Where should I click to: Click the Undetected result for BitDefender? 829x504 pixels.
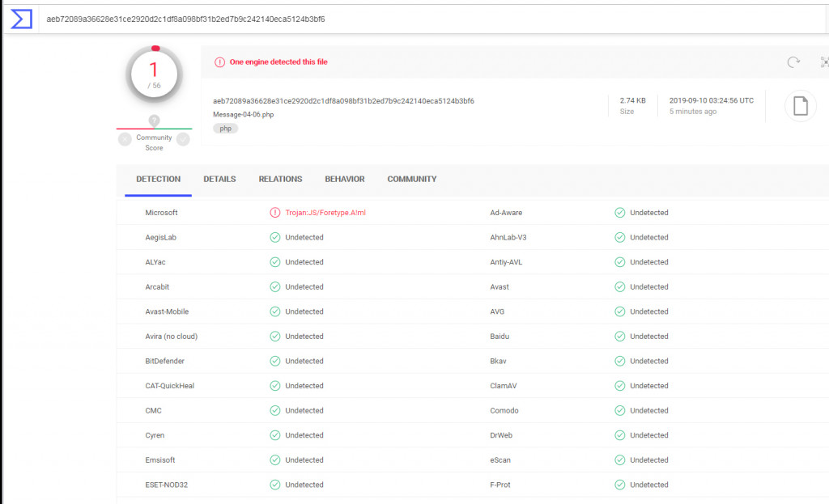304,361
